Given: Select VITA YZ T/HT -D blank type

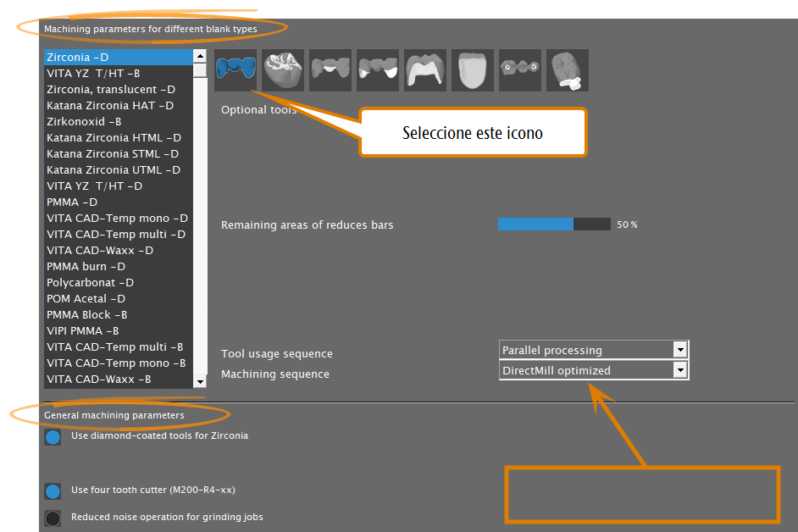Looking at the screenshot, I should pos(119,186).
